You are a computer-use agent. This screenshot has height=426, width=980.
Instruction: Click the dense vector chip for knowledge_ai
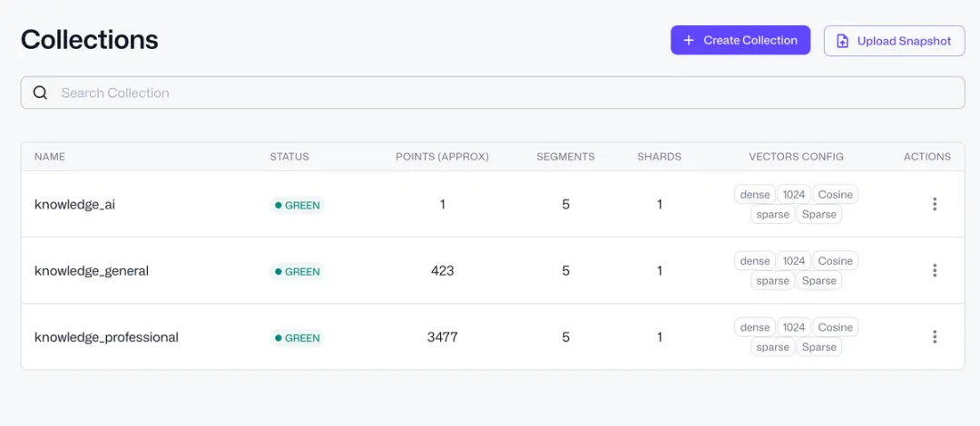click(754, 194)
